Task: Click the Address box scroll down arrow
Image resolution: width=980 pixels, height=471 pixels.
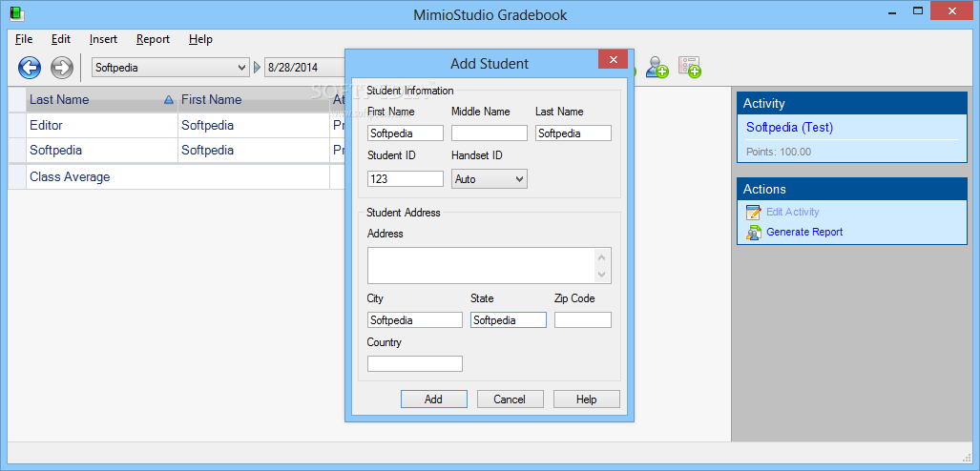Action: 601,275
